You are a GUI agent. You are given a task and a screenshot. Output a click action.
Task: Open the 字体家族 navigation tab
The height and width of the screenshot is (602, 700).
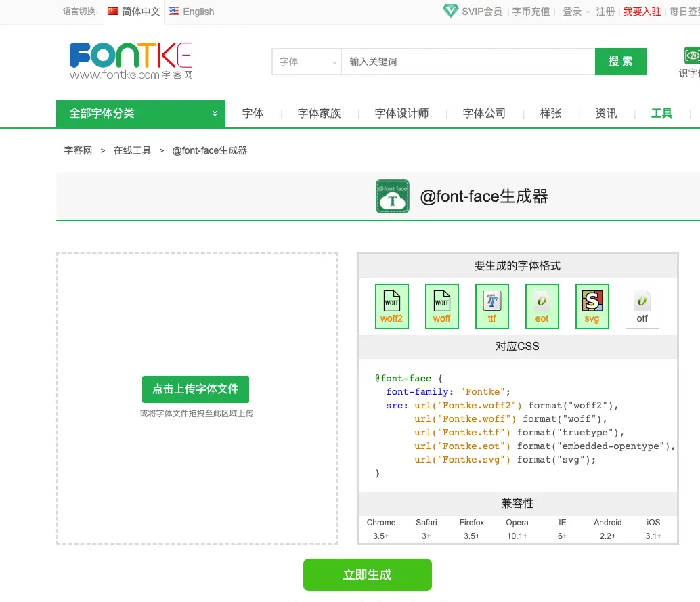pyautogui.click(x=319, y=113)
